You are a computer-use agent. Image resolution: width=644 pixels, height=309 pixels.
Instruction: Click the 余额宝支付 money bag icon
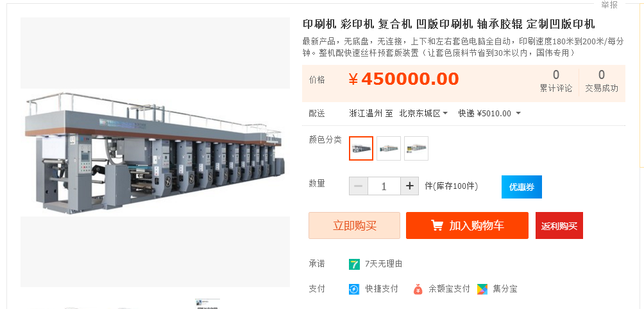coord(418,289)
